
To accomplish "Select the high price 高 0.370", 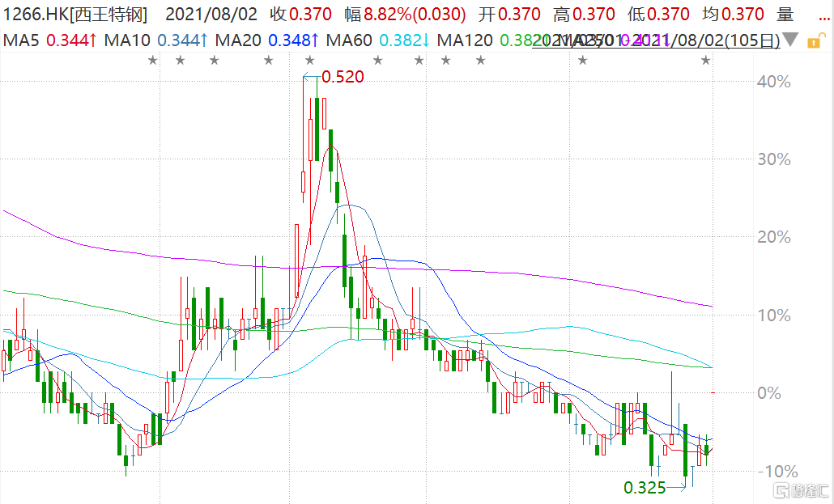I will [584, 15].
